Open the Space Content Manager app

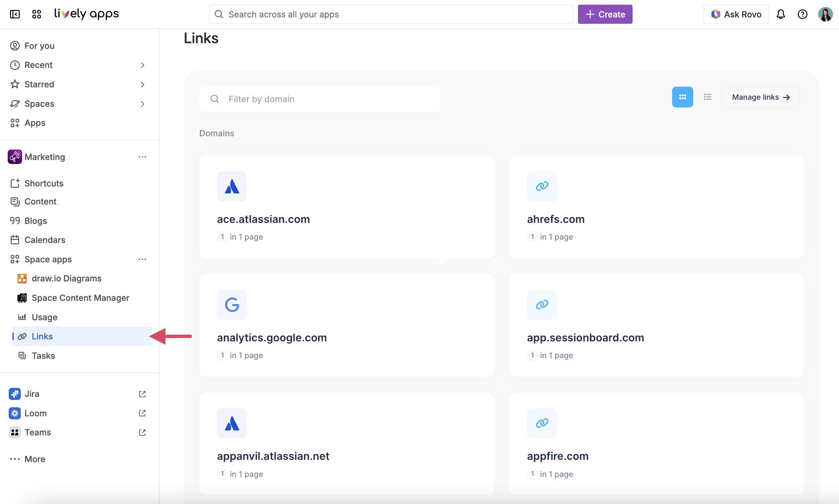coord(80,298)
